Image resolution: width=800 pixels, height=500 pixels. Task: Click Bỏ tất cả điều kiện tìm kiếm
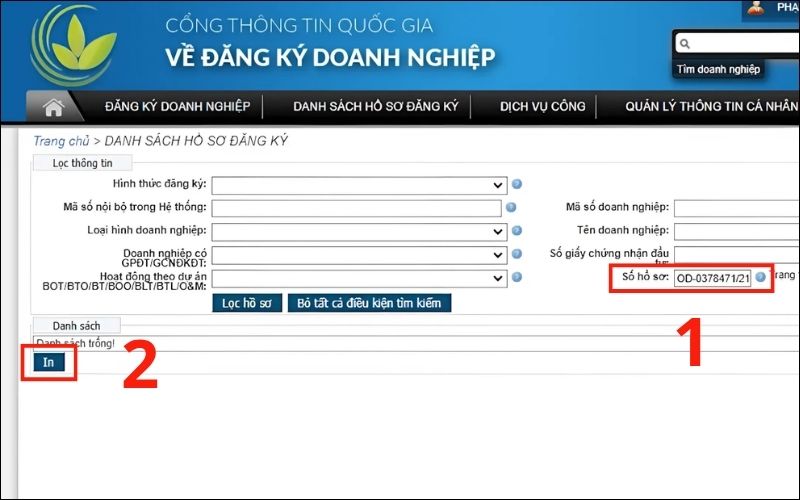coord(369,302)
